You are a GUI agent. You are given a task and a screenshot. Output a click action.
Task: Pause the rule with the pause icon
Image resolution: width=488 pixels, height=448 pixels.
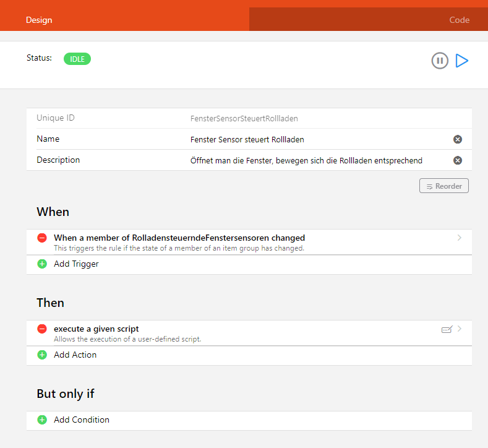(440, 61)
